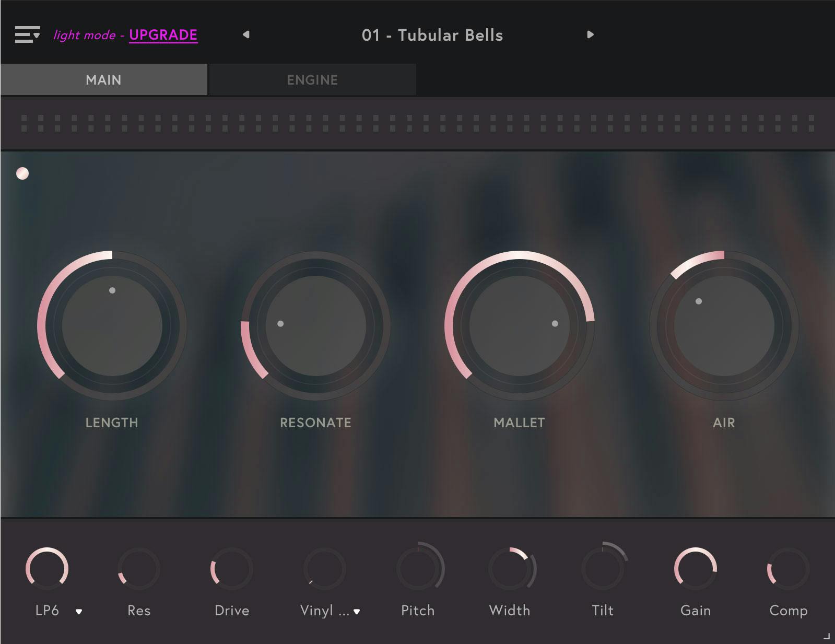The width and height of the screenshot is (835, 644).
Task: Click the LP6 filter cutoff knob
Action: click(x=47, y=569)
